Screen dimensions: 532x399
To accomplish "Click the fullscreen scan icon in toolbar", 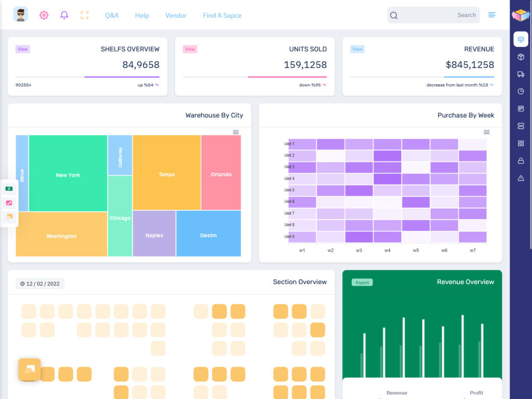I will click(x=85, y=15).
